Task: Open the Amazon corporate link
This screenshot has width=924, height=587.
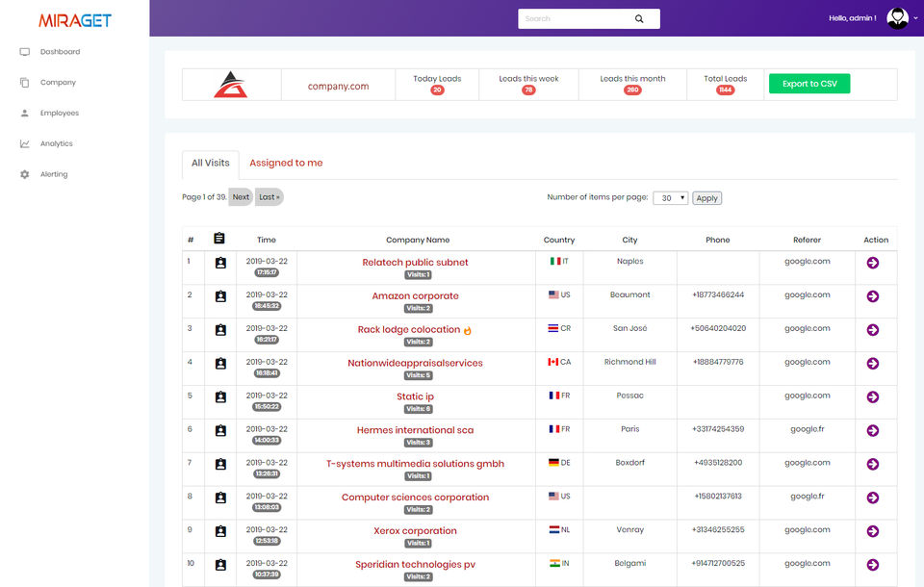Action: 415,295
